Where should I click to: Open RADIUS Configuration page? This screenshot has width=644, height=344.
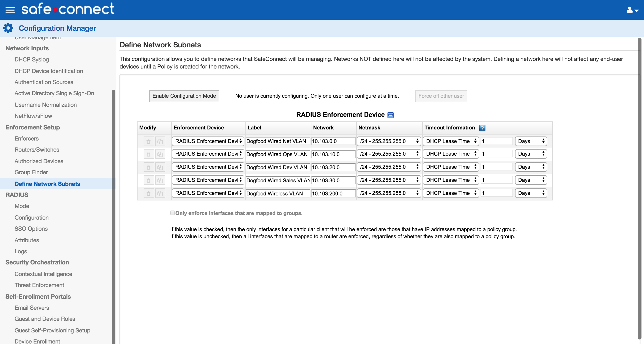pos(31,218)
